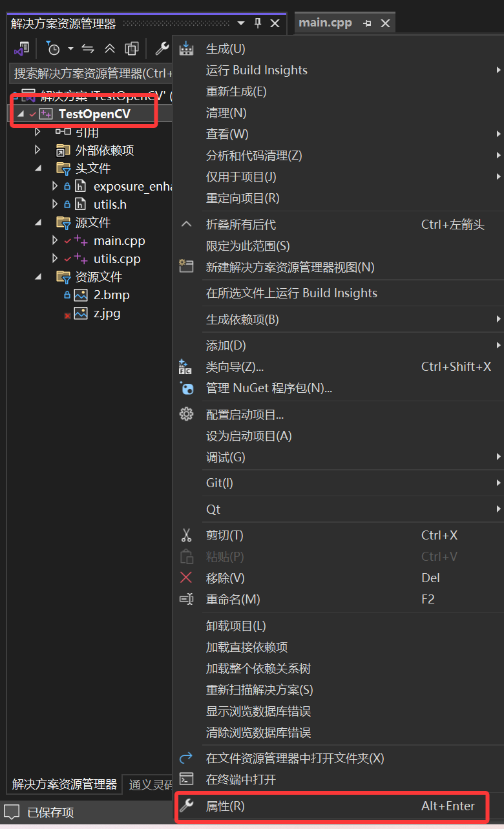The width and height of the screenshot is (504, 829).
Task: Click the 外部依赖项 folder icon
Action: (63, 151)
